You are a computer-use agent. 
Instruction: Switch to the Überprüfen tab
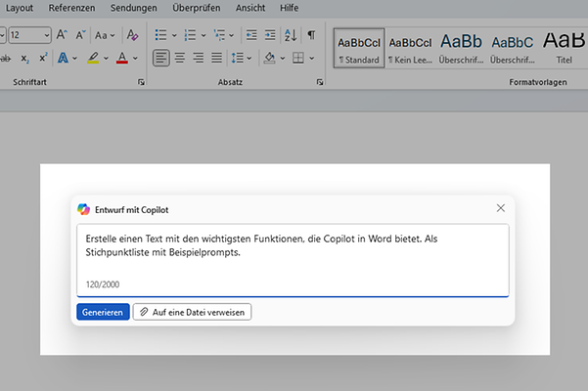(196, 8)
